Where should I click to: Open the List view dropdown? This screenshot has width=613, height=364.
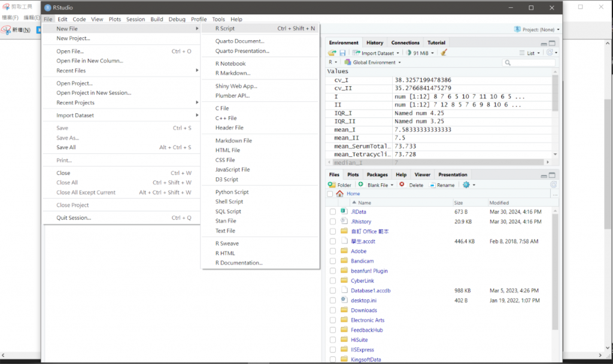tap(530, 53)
